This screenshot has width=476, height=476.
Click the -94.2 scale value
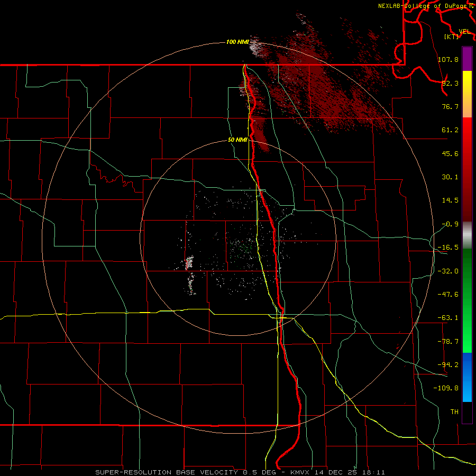tap(448, 365)
